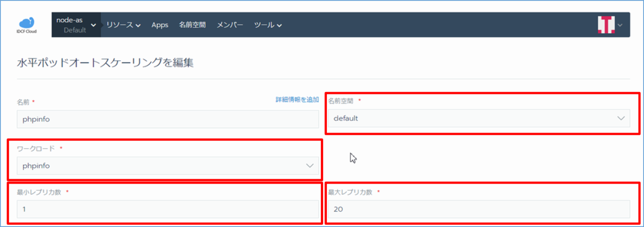
Task: Click the 最大レプリカ数 field with value 20
Action: [x=479, y=209]
